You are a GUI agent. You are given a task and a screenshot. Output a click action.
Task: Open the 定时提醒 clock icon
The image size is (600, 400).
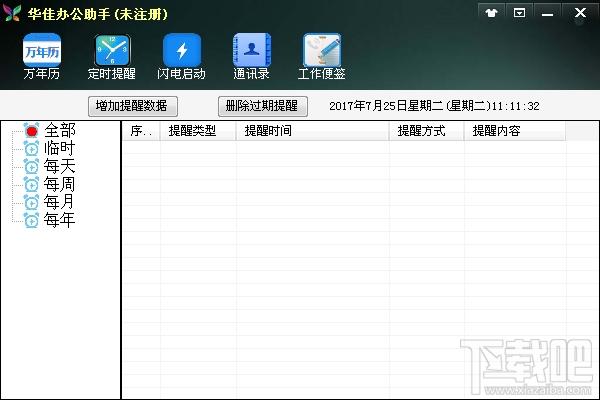pyautogui.click(x=112, y=50)
